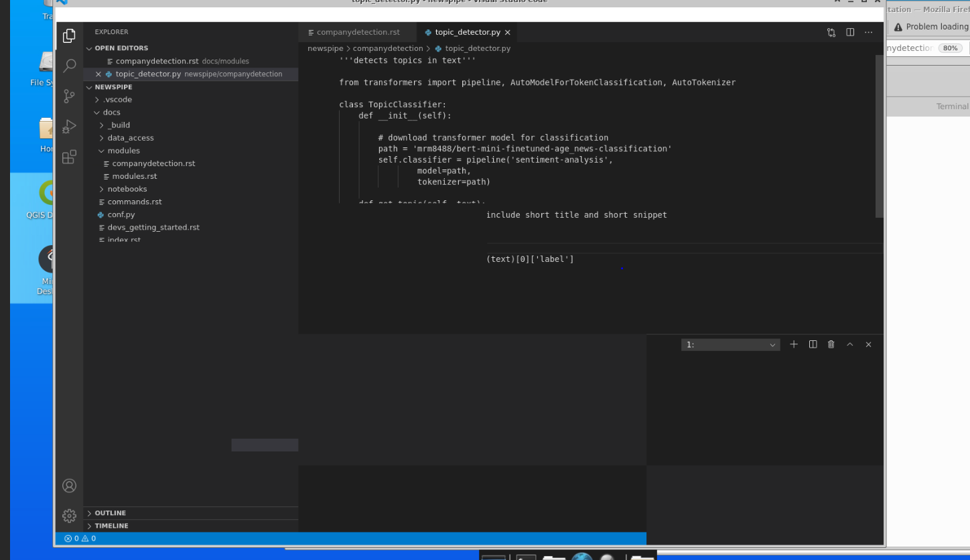Switch to the companydetection.rst editor tab
This screenshot has width=970, height=560.
click(x=357, y=32)
